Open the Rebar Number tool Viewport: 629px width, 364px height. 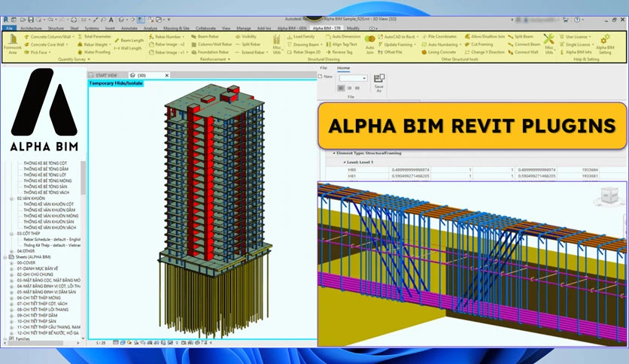point(166,37)
